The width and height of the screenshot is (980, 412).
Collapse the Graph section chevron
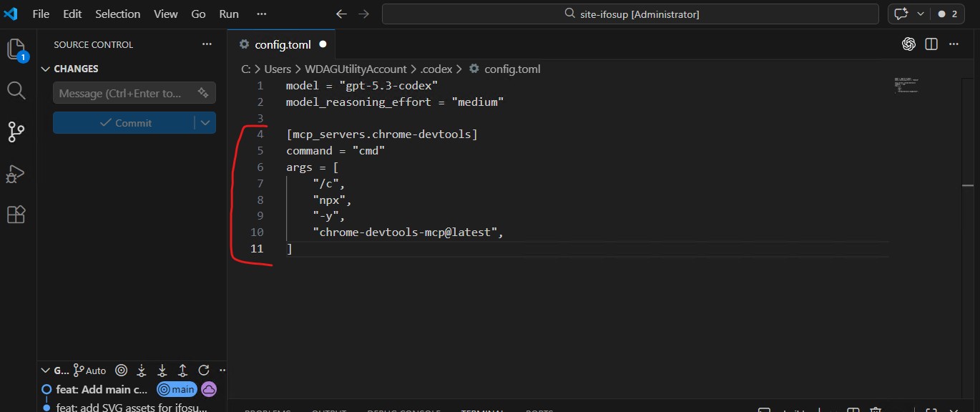46,371
